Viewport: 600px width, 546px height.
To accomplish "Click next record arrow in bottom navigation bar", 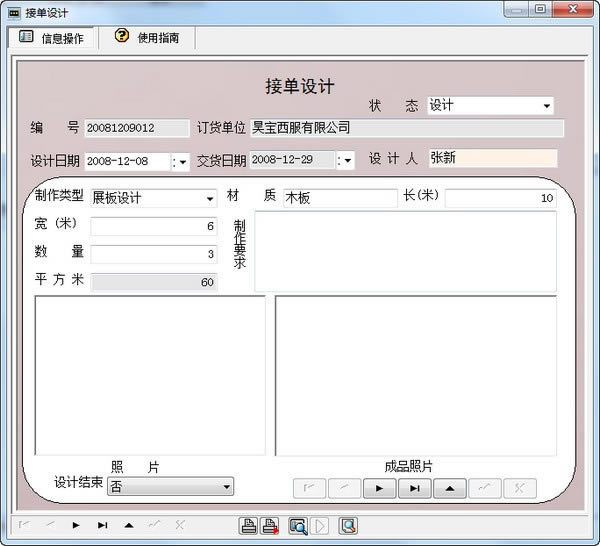I will (76, 525).
